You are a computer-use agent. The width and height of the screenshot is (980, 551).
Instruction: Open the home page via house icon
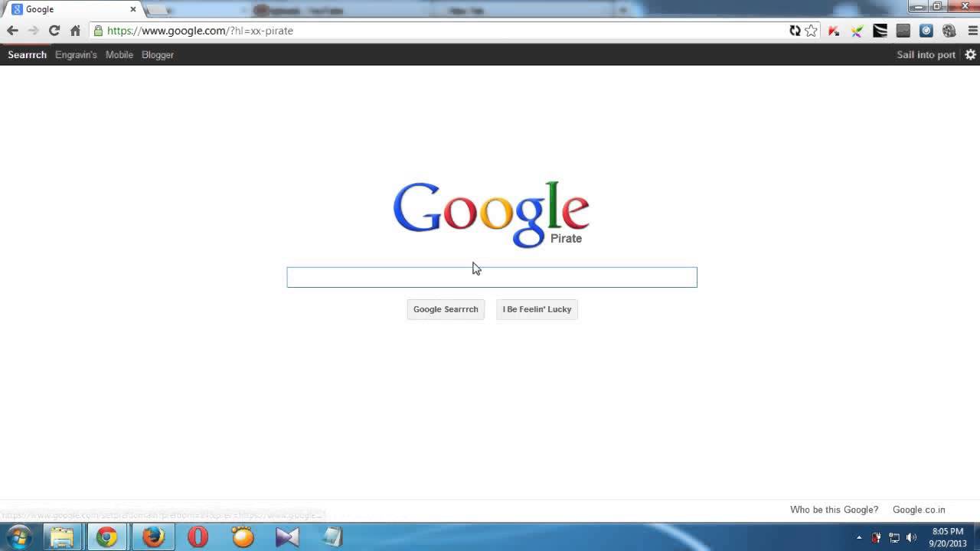click(x=75, y=31)
